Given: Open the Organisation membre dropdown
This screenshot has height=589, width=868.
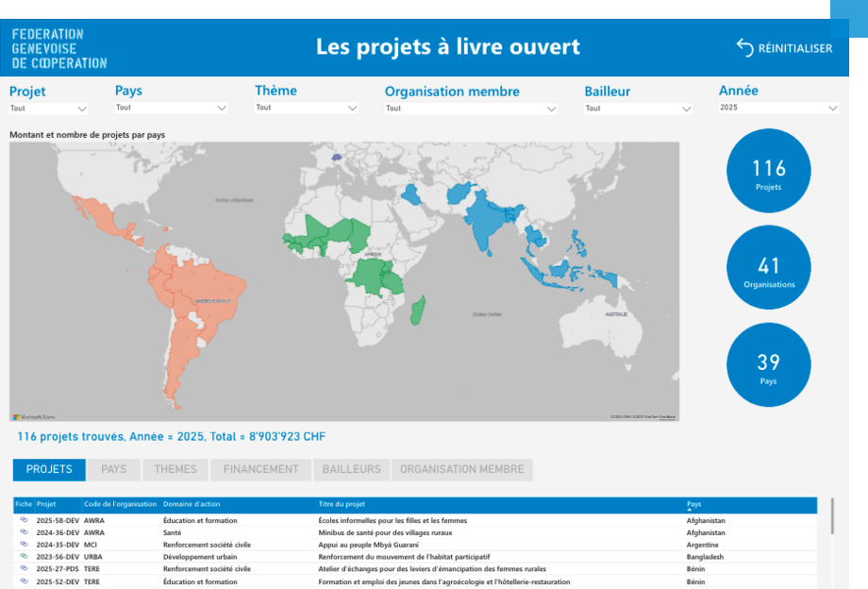Looking at the screenshot, I should click(470, 109).
